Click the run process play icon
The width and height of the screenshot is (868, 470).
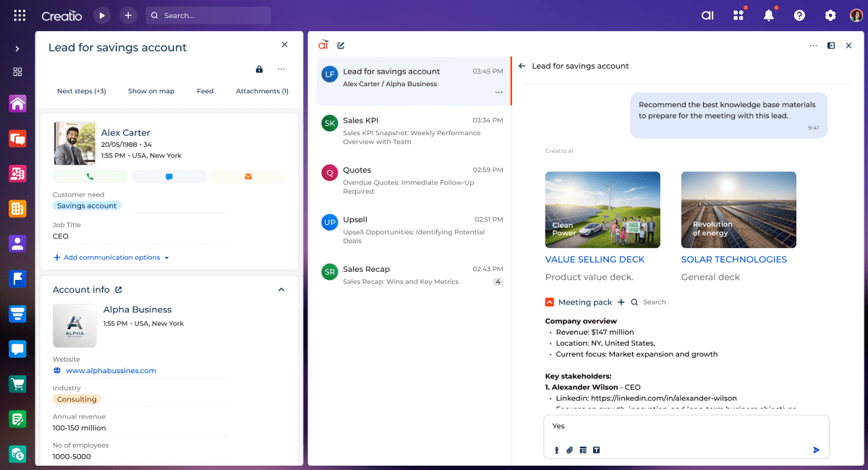[101, 15]
